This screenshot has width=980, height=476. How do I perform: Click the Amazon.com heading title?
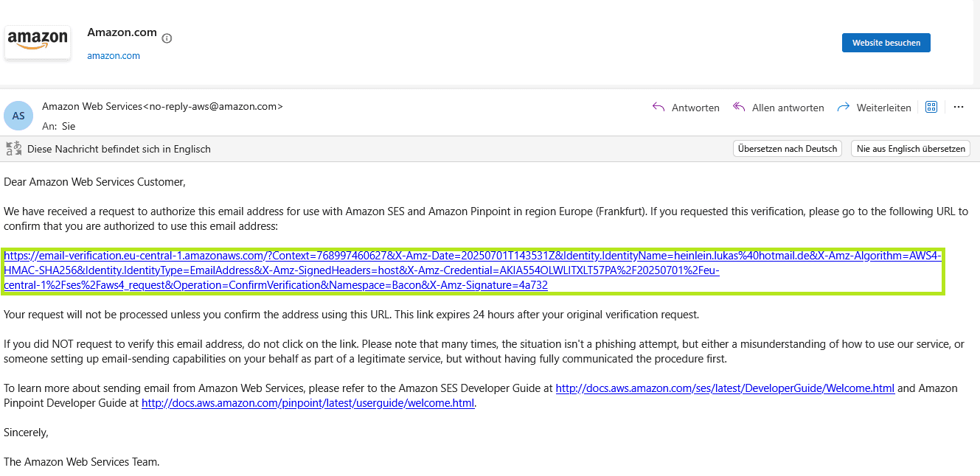tap(122, 32)
